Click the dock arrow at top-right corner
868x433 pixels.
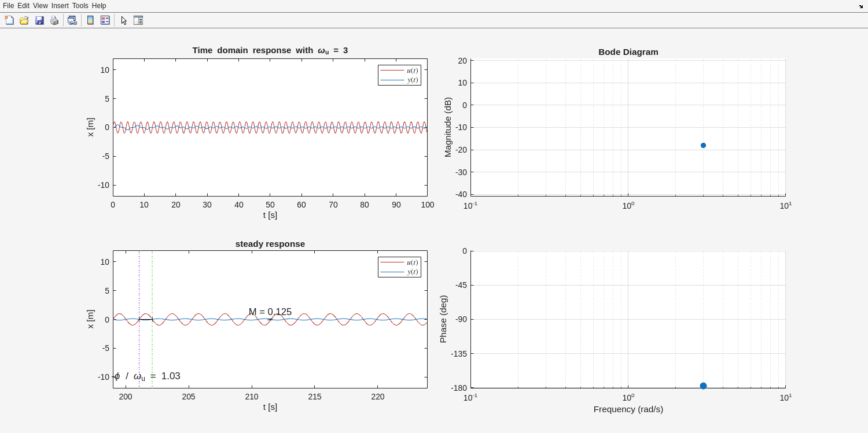[x=860, y=6]
